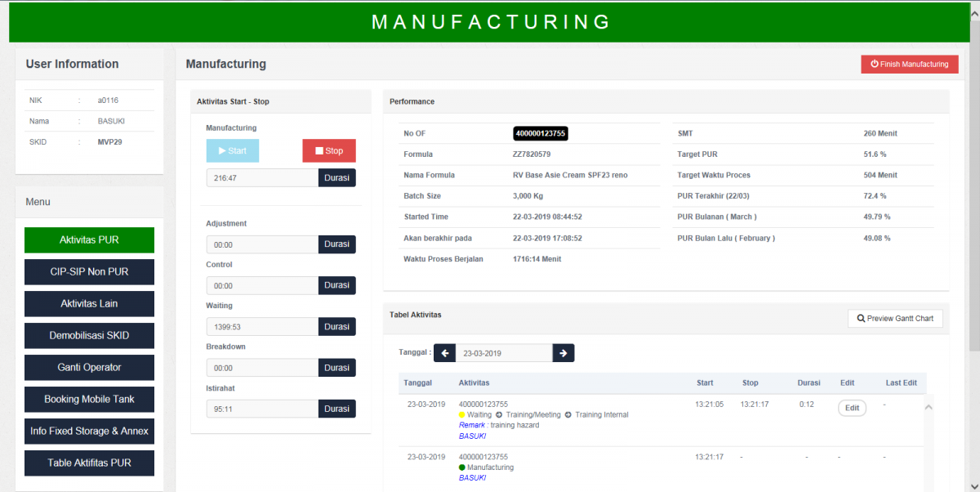The image size is (980, 492).
Task: Start the Manufacturing activity
Action: click(x=233, y=150)
